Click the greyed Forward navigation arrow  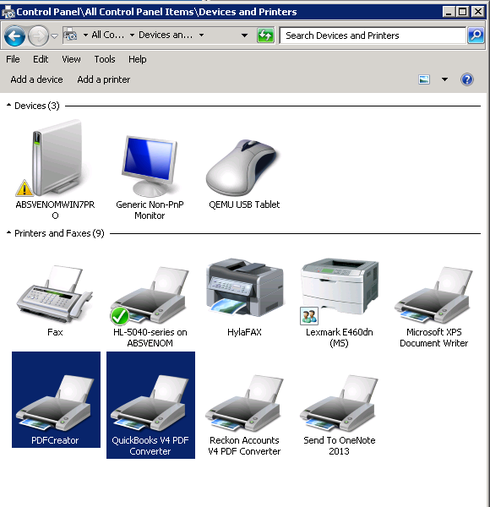click(x=38, y=36)
